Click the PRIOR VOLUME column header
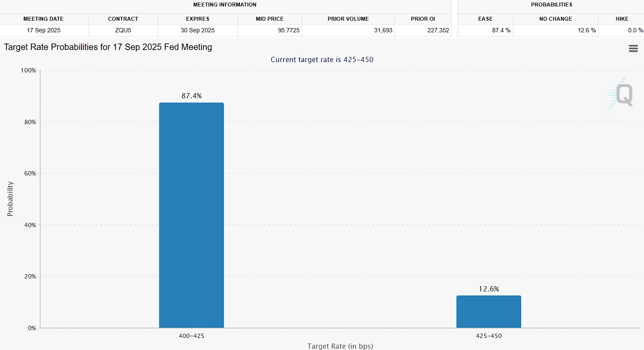Image resolution: width=644 pixels, height=350 pixels. tap(348, 19)
